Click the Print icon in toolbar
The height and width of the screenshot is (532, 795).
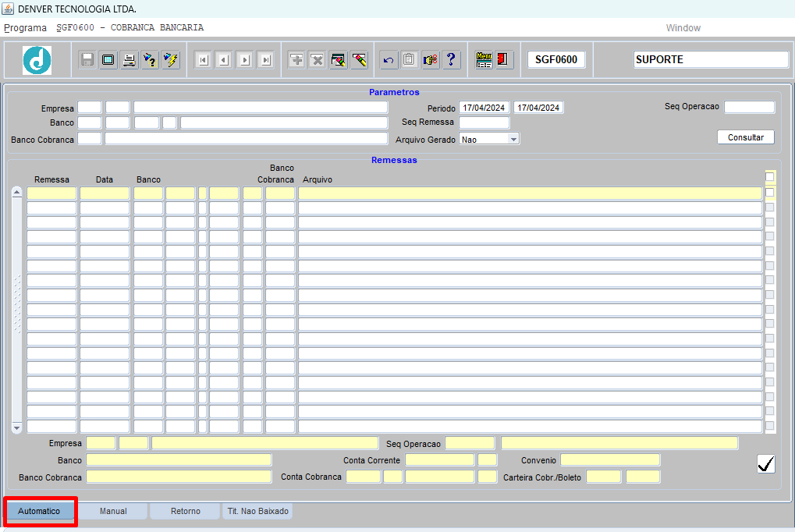click(x=130, y=60)
